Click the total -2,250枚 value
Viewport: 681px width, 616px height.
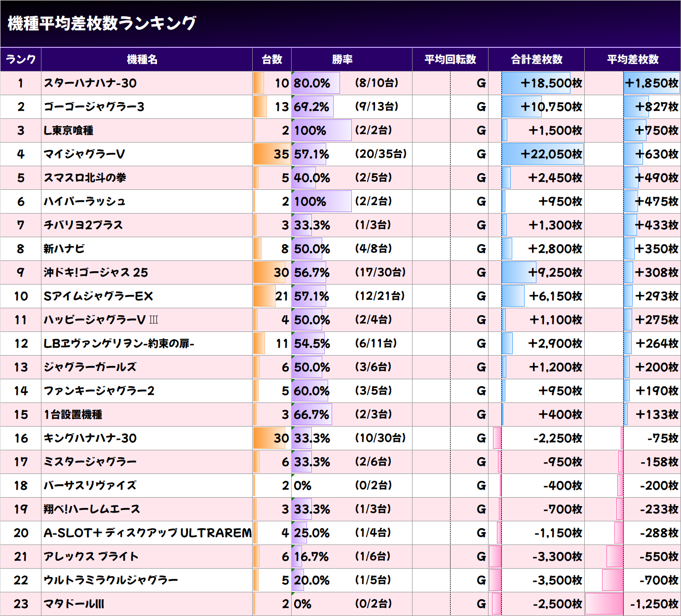(x=558, y=438)
